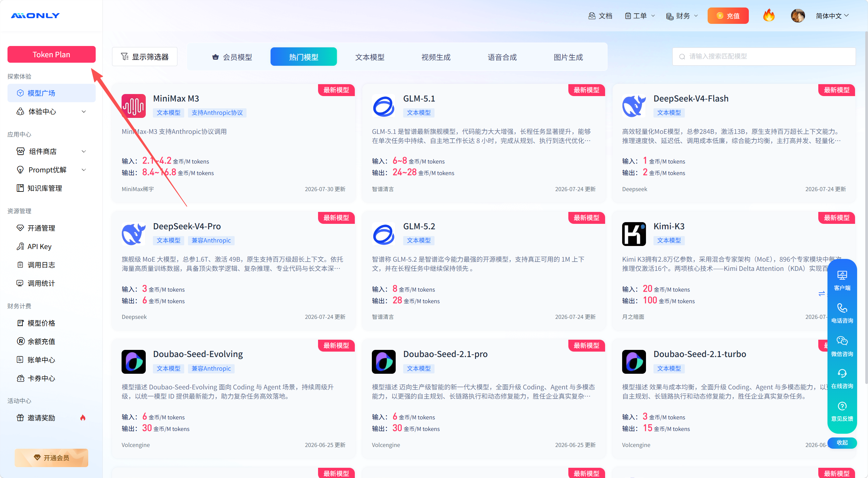Open 模型价格 in the sidebar
This screenshot has height=478, width=868.
click(51, 323)
